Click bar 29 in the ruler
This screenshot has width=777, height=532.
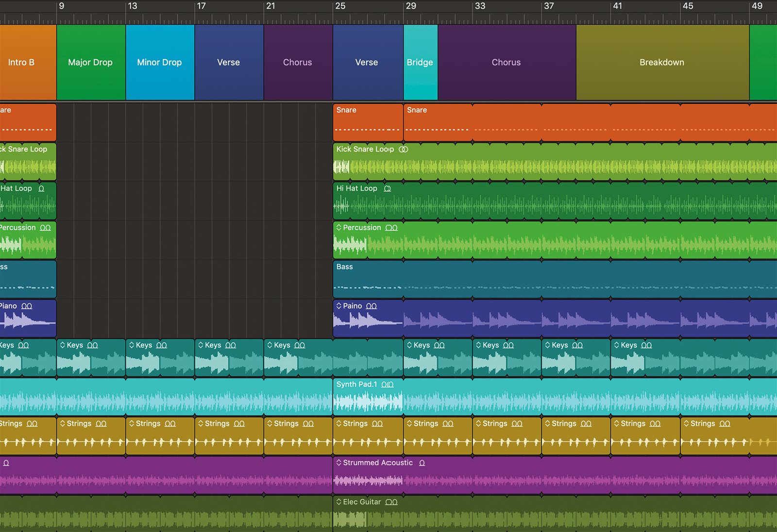coord(411,6)
